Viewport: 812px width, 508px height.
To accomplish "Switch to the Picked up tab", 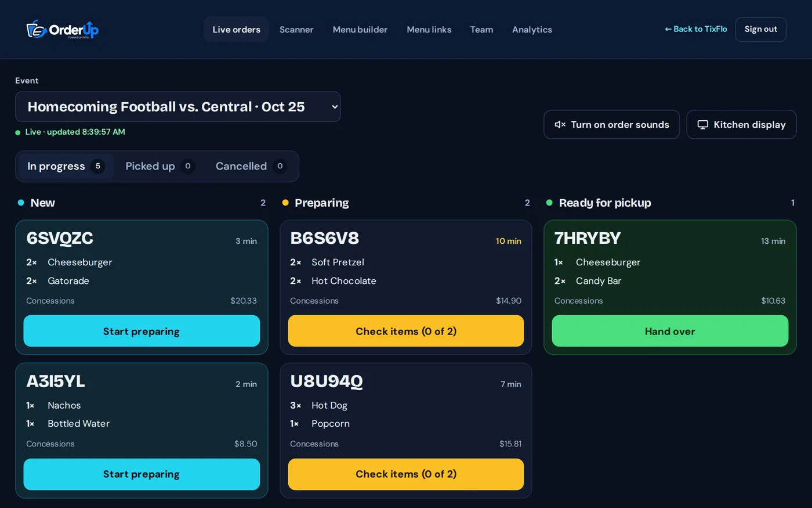I will coord(159,167).
